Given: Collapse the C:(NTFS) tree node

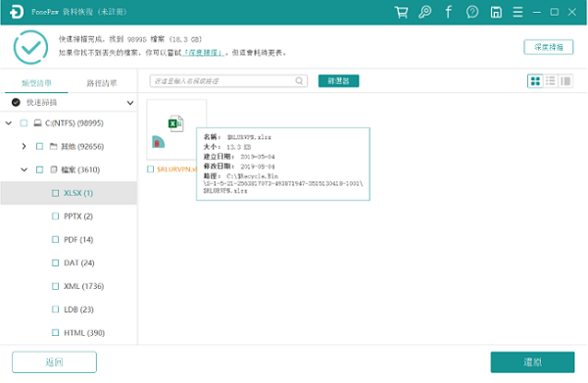Looking at the screenshot, I should [x=9, y=122].
